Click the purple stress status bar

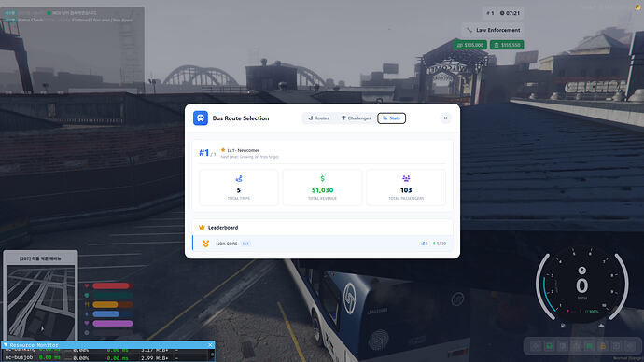[x=113, y=324]
